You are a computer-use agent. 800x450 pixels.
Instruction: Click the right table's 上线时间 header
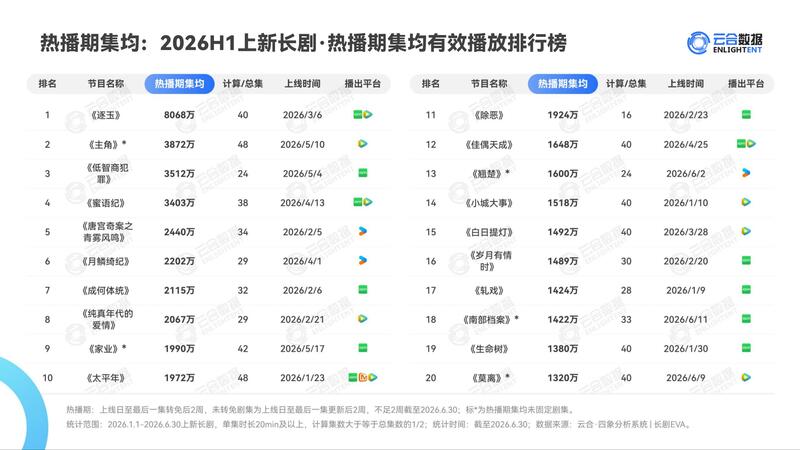[686, 84]
